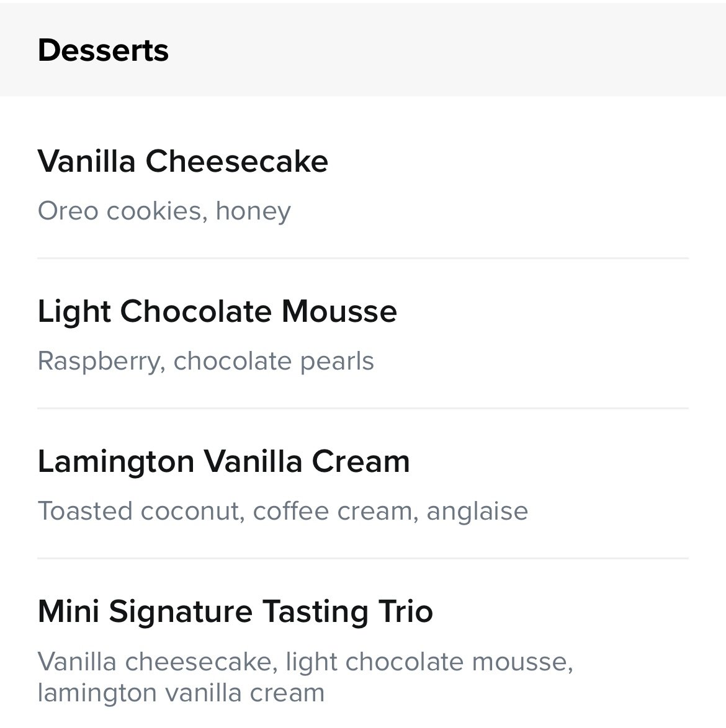Click the word anglaise in Lamington description
The height and width of the screenshot is (728, 726).
click(x=478, y=512)
